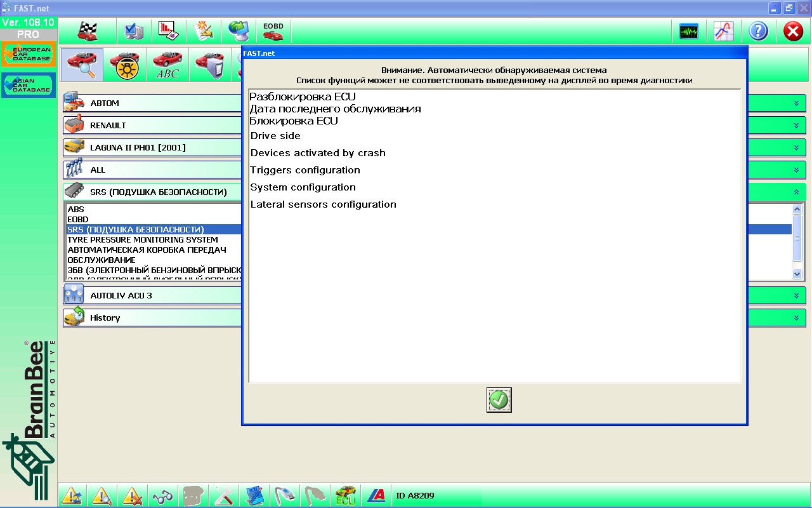
Task: Select the RENAULT make row
Action: pos(152,125)
